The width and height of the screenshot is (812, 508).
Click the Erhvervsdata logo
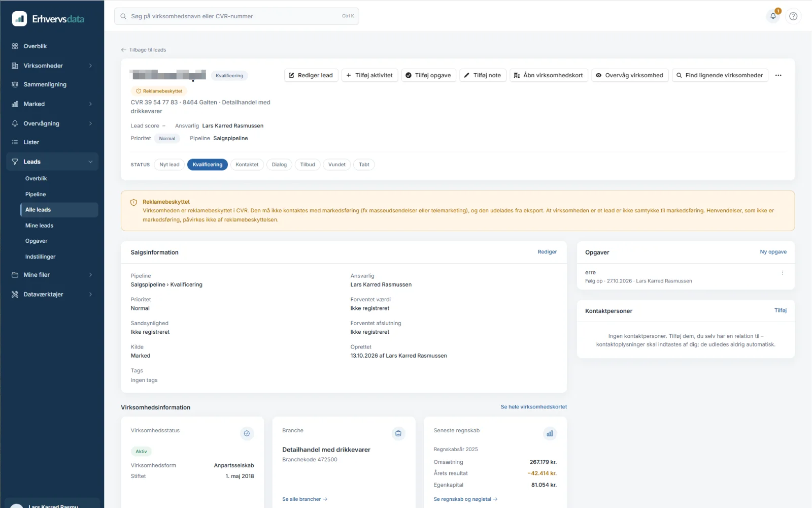48,19
